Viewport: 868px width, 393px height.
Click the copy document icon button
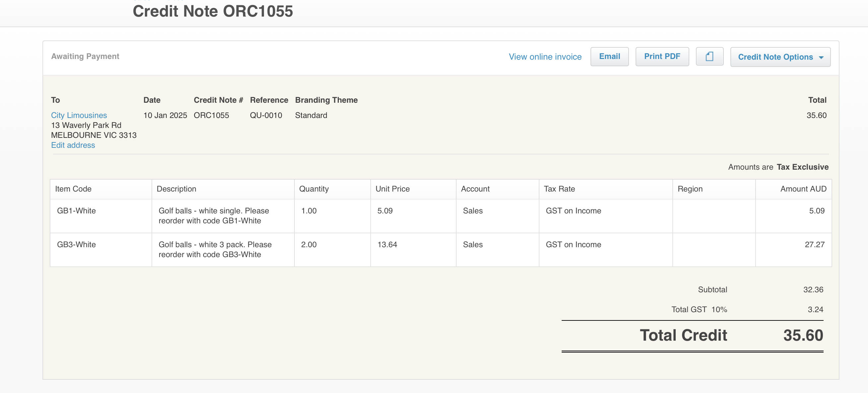709,57
